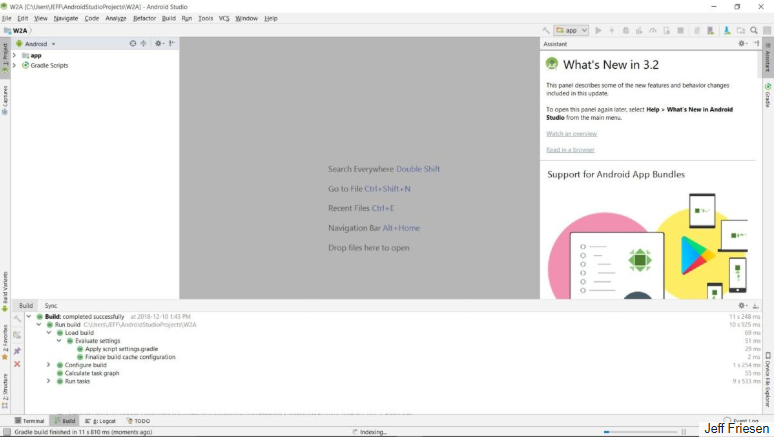This screenshot has height=438, width=778.
Task: Expand Gradle Scripts node
Action: tap(14, 65)
